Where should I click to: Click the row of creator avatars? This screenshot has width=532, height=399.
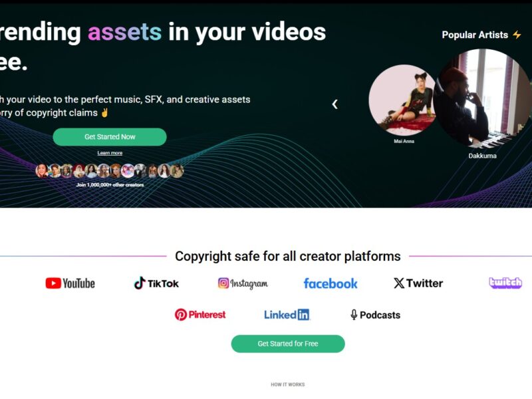110,171
